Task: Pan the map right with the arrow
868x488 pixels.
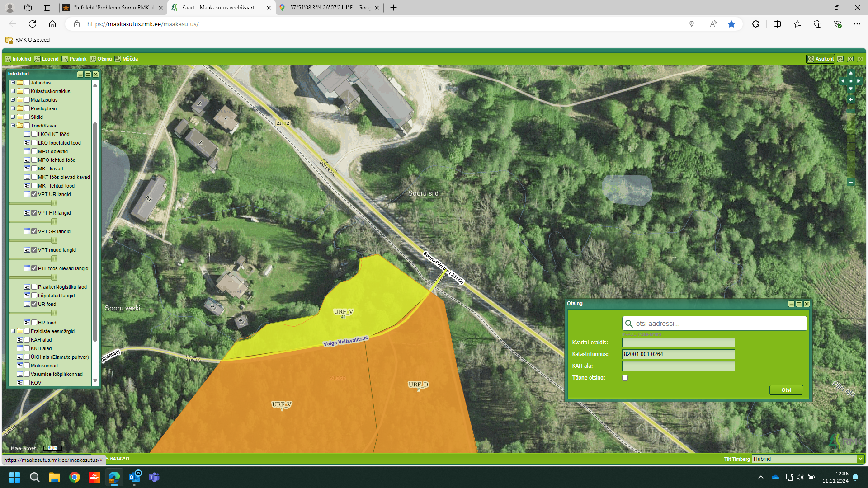Action: pos(859,81)
